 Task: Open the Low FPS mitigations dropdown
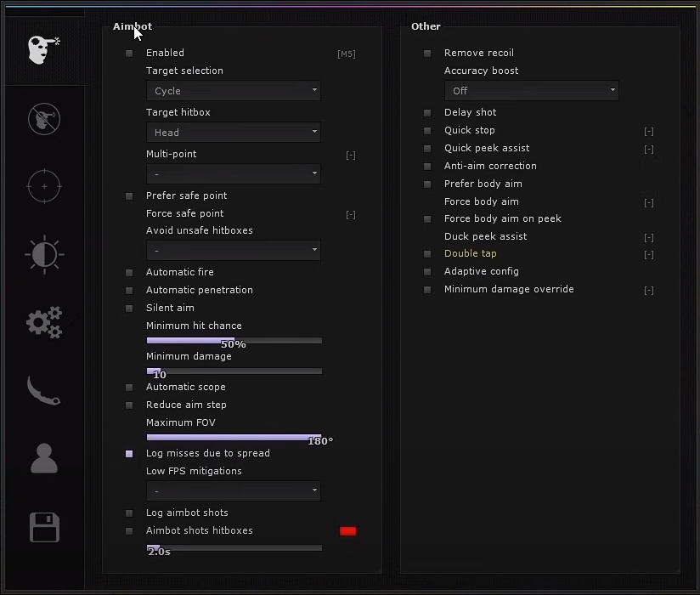click(x=234, y=491)
